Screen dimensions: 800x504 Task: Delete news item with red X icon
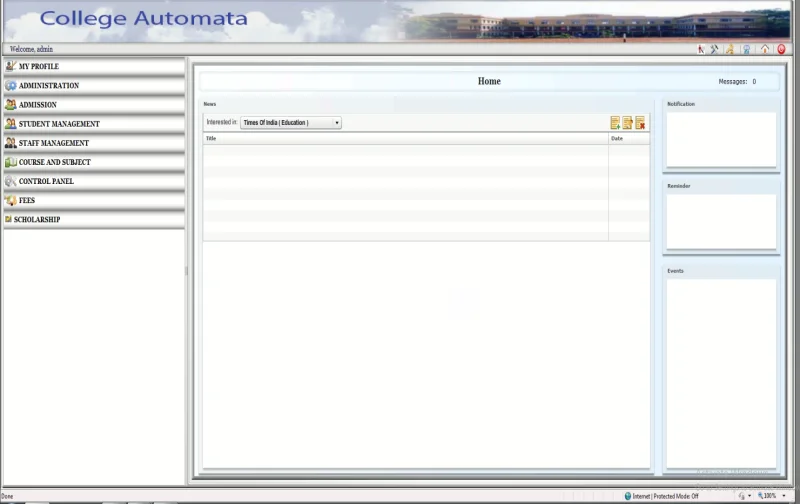pyautogui.click(x=640, y=123)
